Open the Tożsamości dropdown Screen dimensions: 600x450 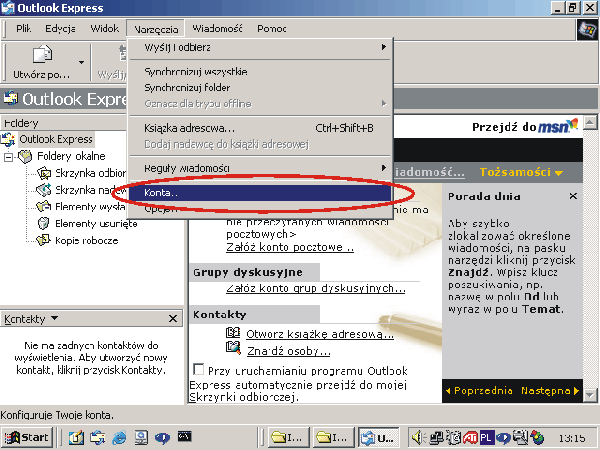click(x=520, y=172)
